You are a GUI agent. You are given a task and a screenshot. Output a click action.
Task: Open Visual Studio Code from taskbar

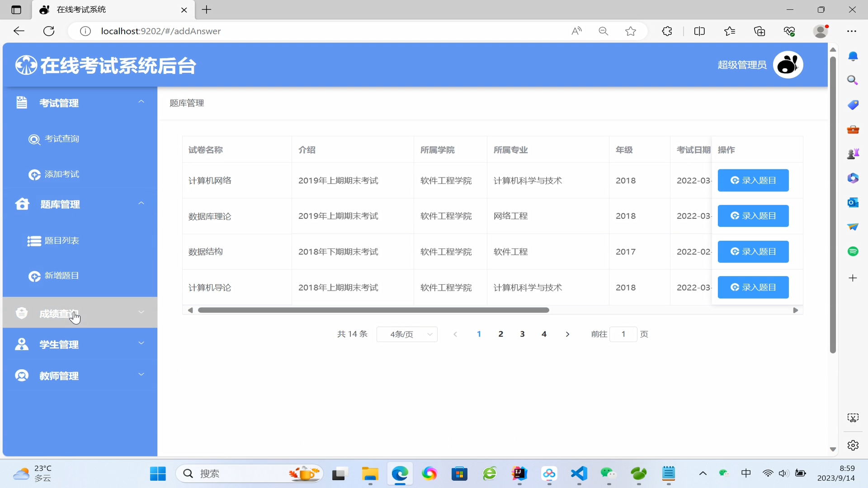(x=579, y=474)
